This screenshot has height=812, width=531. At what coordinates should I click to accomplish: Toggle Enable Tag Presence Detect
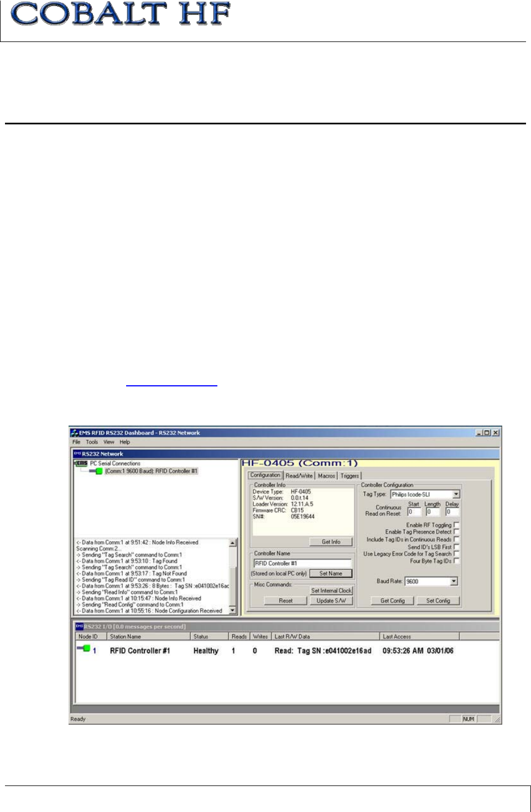(456, 532)
